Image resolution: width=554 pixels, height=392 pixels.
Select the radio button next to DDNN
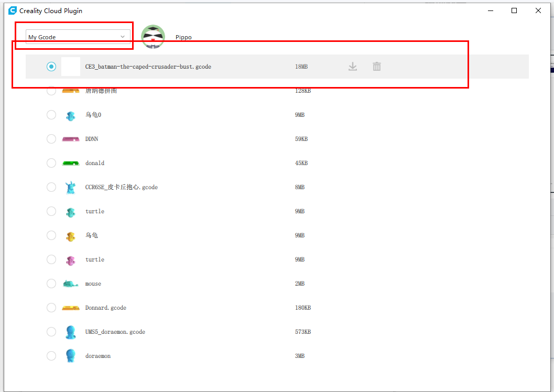click(51, 138)
